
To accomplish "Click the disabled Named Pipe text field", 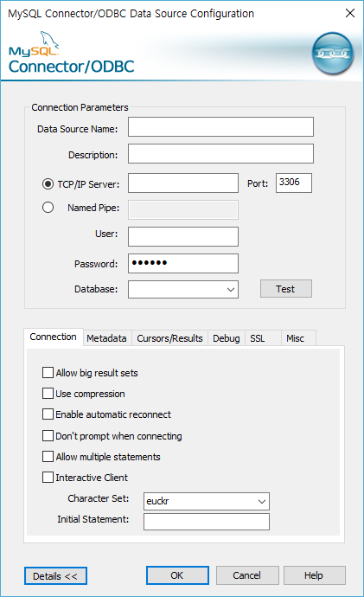I will point(183,209).
